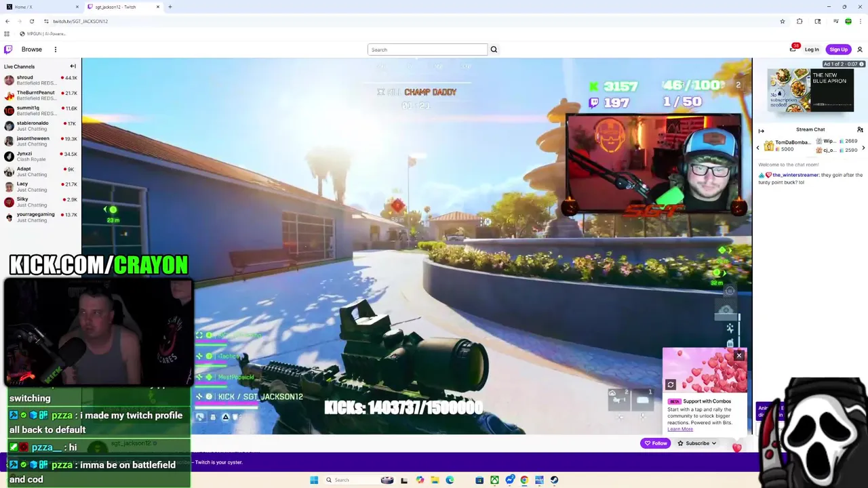Open summit1g channel in sidebar

41,110
